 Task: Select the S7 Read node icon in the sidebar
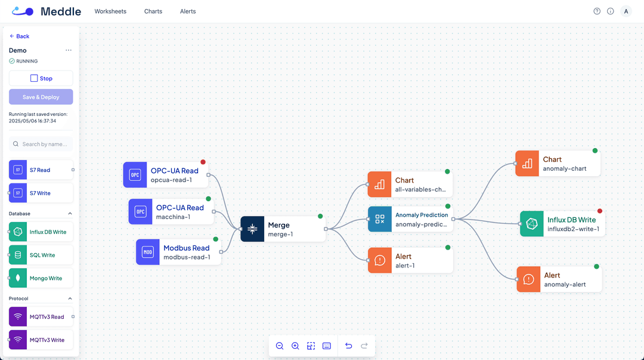pyautogui.click(x=17, y=170)
